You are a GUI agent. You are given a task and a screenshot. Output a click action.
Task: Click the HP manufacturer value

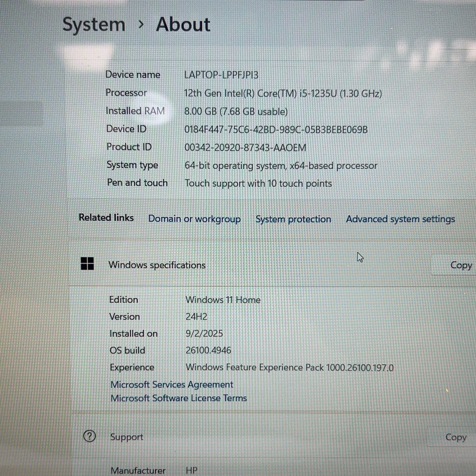(x=191, y=470)
